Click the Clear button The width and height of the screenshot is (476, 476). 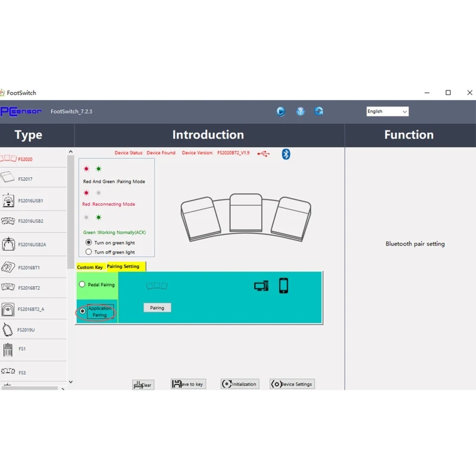point(143,385)
